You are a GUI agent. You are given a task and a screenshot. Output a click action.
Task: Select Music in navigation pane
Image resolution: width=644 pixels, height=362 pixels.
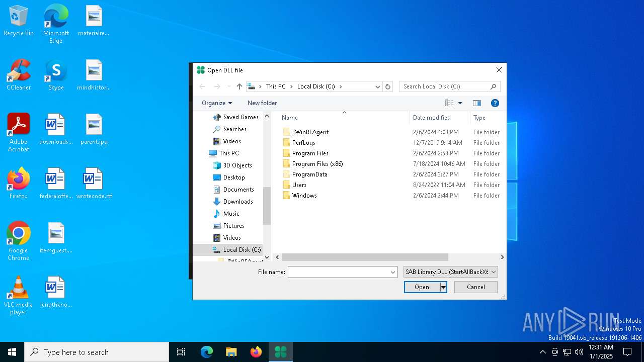(226, 214)
